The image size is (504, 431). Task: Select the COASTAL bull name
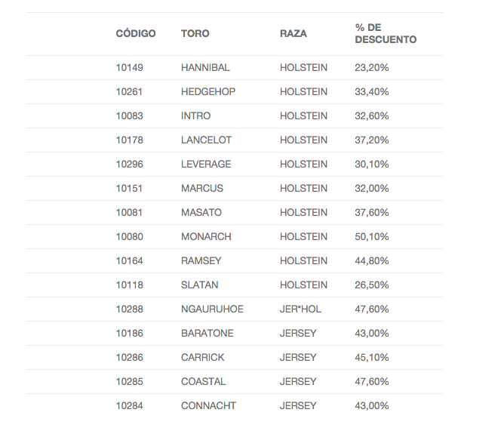[x=204, y=381]
